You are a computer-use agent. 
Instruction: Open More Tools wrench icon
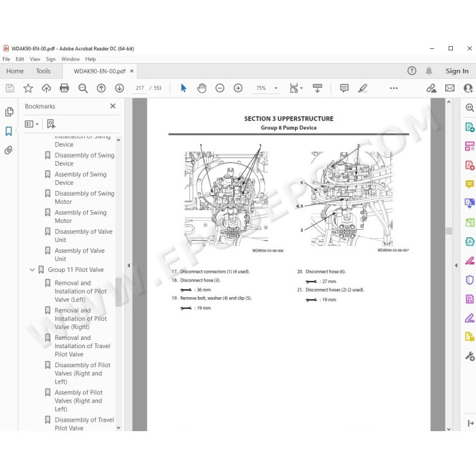click(x=470, y=356)
